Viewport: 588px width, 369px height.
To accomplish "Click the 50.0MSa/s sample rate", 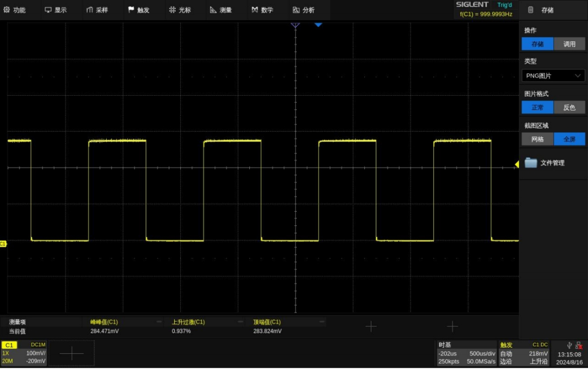I will tap(481, 361).
